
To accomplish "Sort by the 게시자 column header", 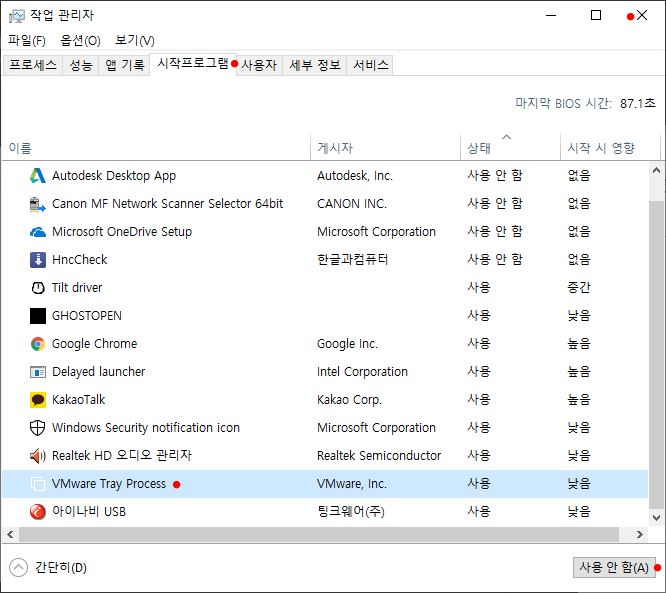I will [385, 147].
